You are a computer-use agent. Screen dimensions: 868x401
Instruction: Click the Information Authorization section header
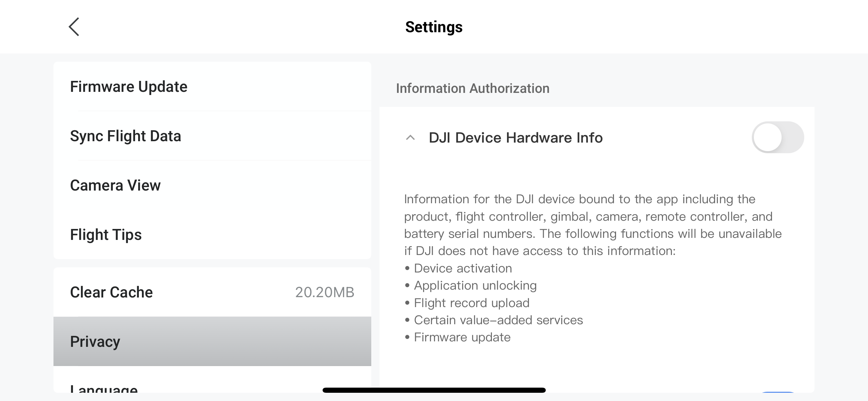point(473,88)
